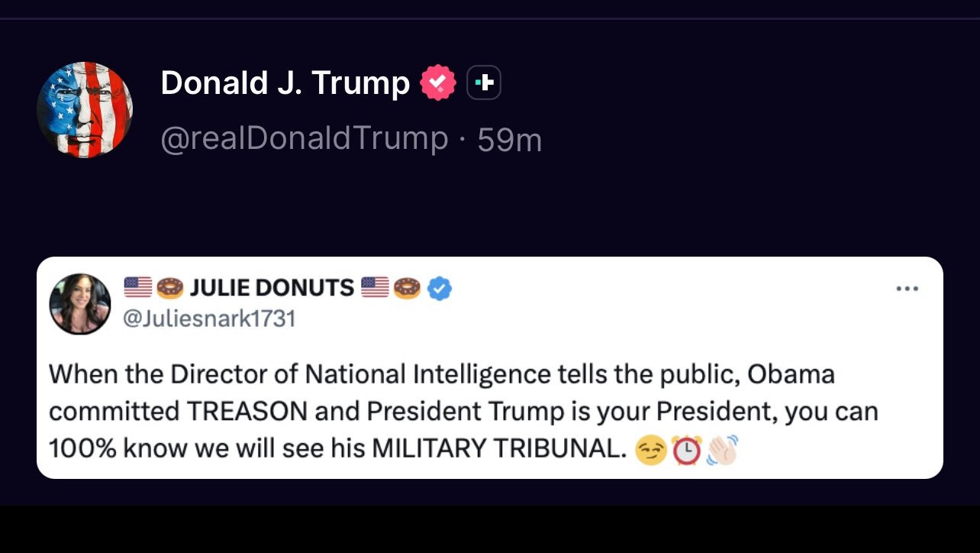
Task: Click the donut emoji left of JULIE DONUTS
Action: coord(170,288)
